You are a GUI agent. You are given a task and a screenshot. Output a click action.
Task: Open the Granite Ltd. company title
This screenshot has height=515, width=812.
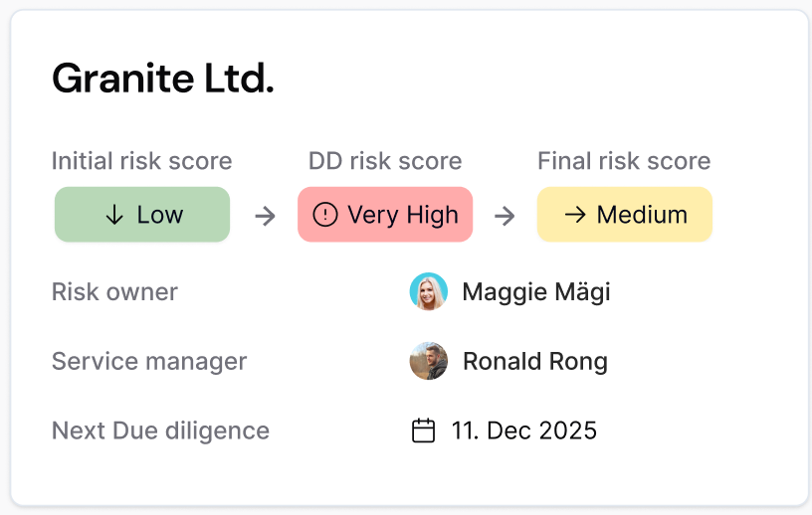click(x=163, y=79)
